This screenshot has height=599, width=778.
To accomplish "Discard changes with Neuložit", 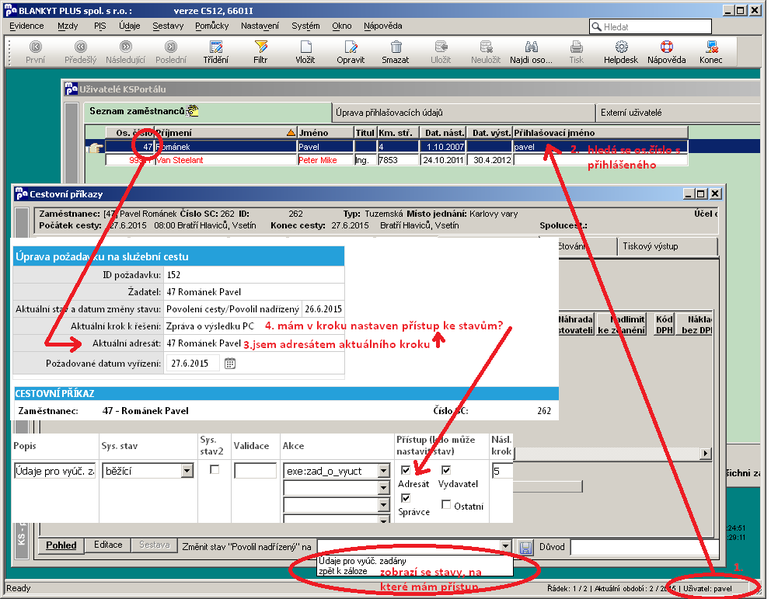I will coord(486,52).
